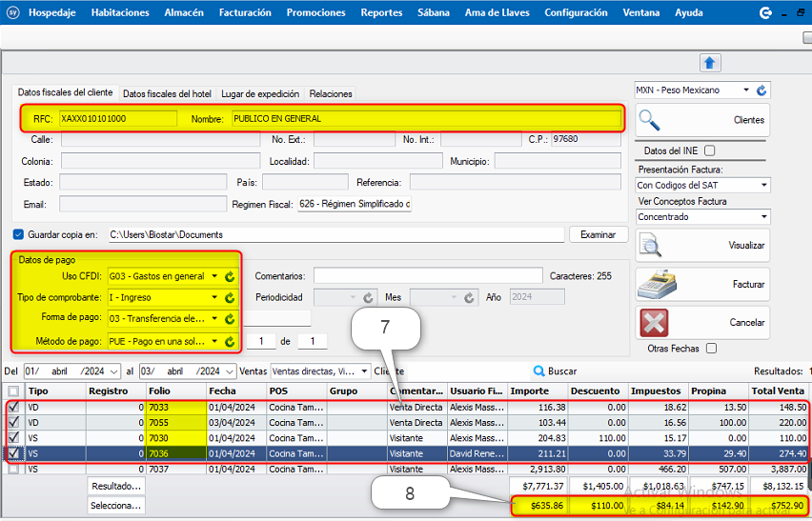Expand the Método de pago dropdown
812x521 pixels.
[x=214, y=341]
